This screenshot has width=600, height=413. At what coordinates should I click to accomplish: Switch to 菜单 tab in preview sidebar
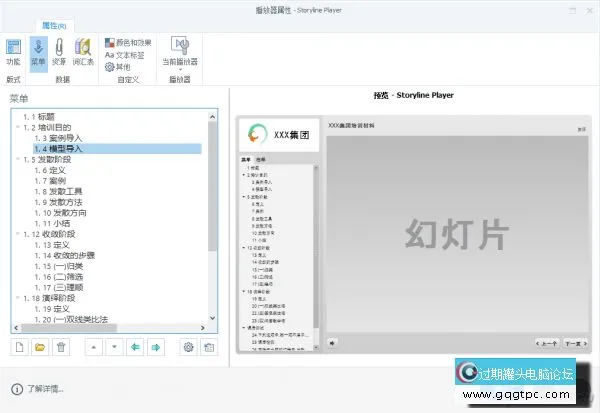click(246, 160)
